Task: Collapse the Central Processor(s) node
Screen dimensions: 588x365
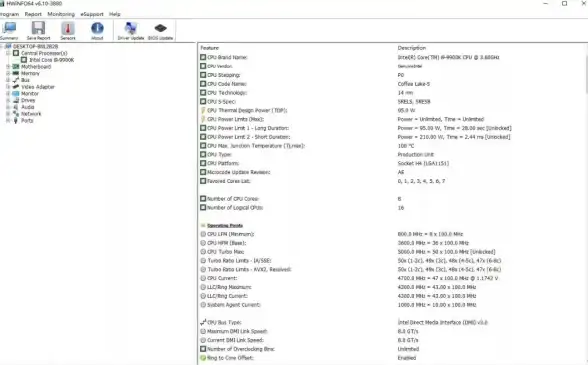Action: tap(8, 53)
